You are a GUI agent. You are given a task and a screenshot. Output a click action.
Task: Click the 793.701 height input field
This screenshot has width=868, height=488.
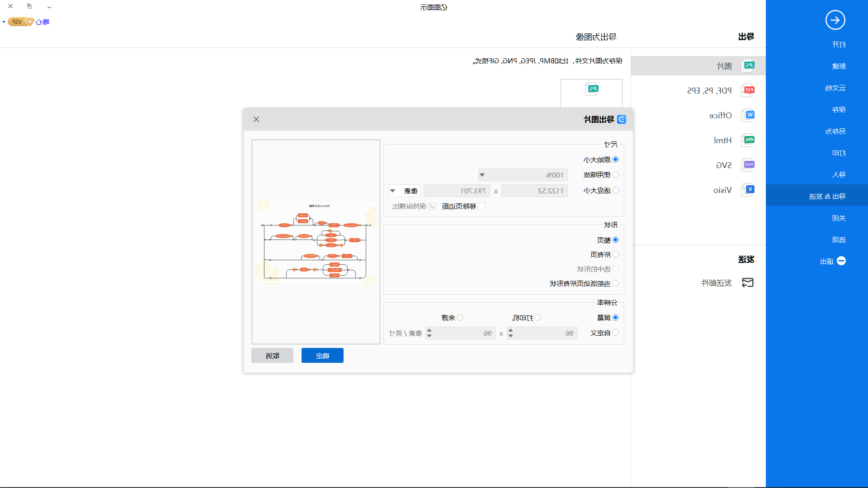(457, 191)
